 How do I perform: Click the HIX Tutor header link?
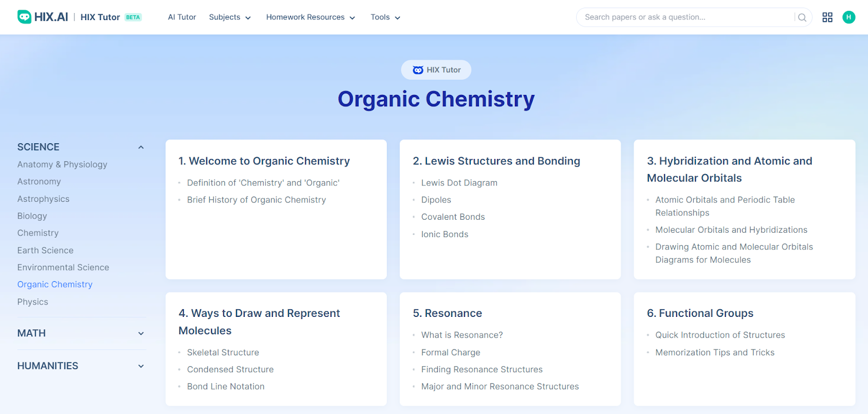[x=100, y=17]
